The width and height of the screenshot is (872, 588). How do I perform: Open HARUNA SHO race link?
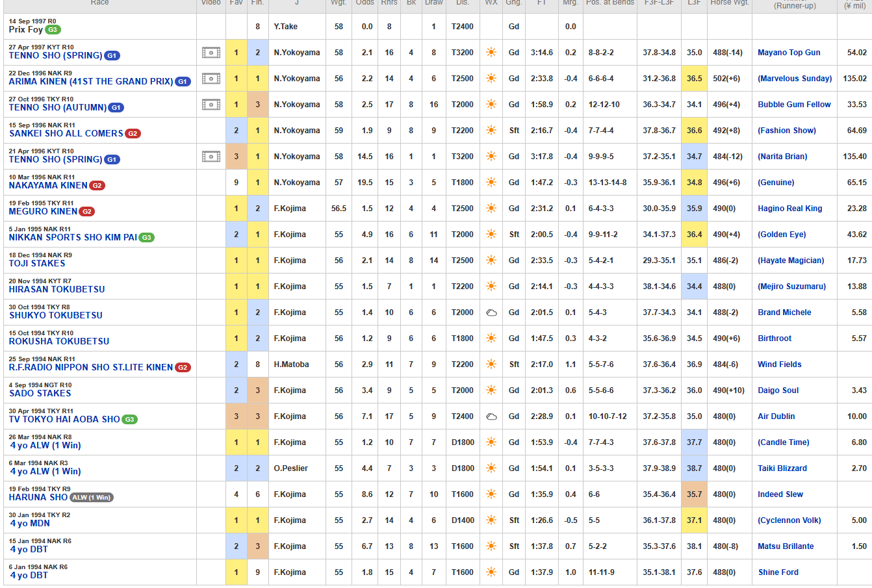38,497
